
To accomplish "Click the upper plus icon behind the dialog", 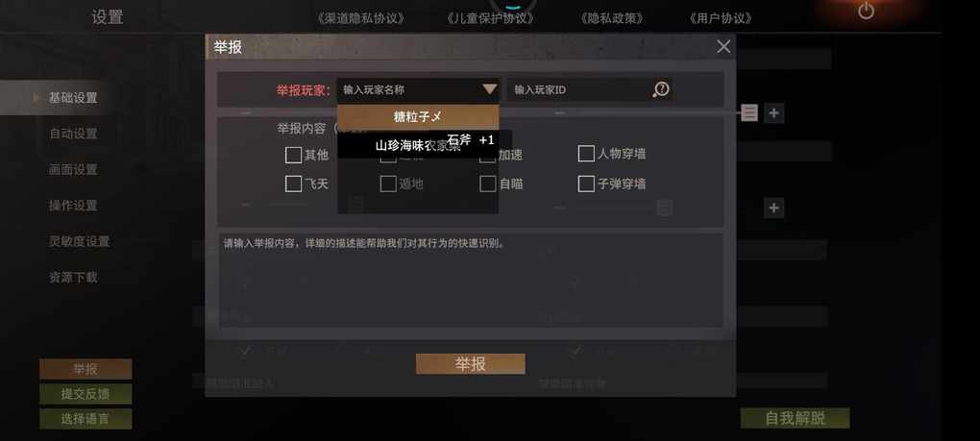I will click(x=773, y=113).
